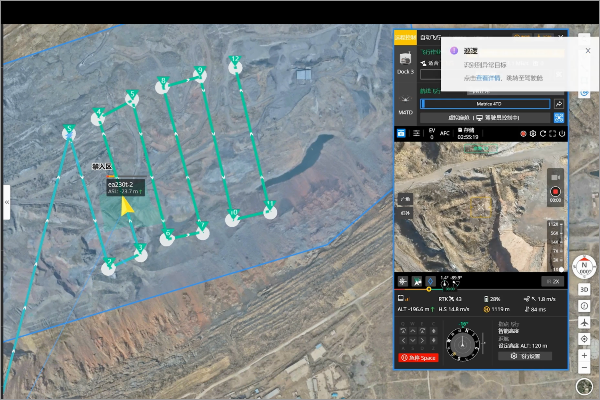Toggle the IR 2K view button
This screenshot has width=600, height=400.
click(x=553, y=281)
